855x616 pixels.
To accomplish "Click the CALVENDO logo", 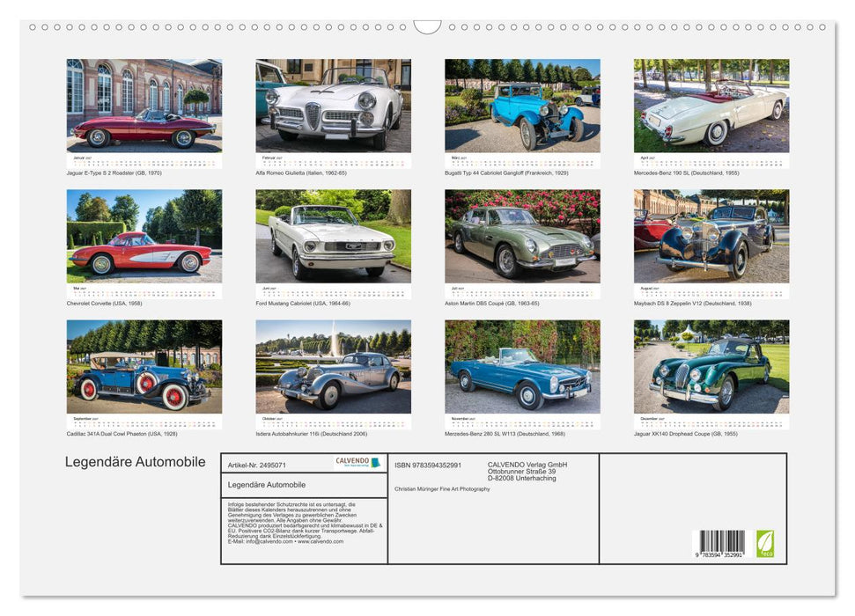I will pyautogui.click(x=358, y=462).
